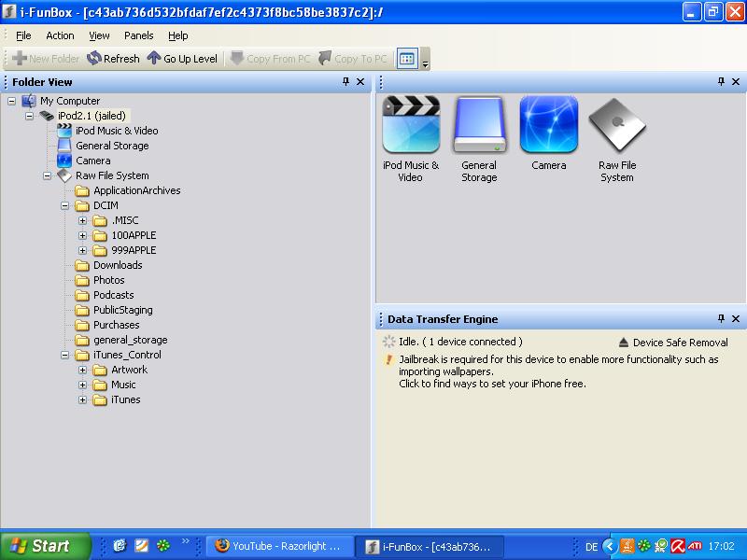Pin the device contents panel
This screenshot has width=747, height=560.
[x=721, y=81]
